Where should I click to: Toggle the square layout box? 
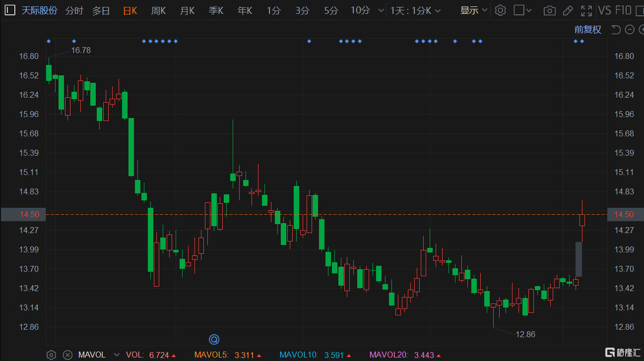[519, 10]
